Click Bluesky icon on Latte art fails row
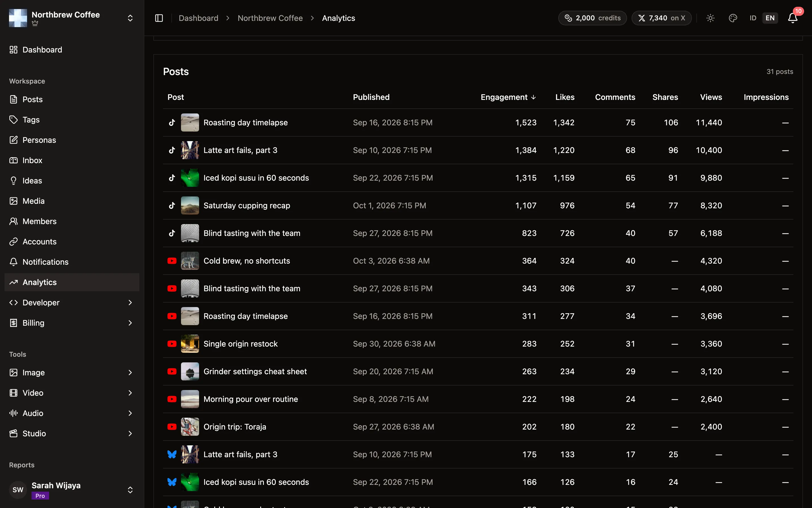Screen dimensions: 812x508 (x=172, y=455)
